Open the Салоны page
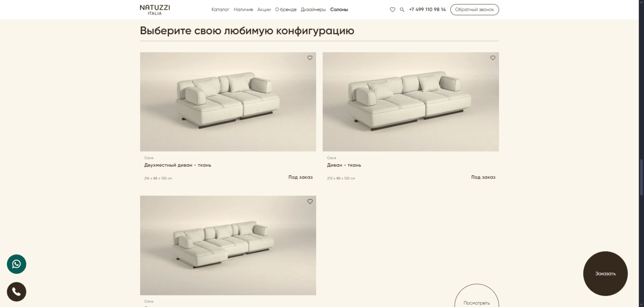Viewport: 644px width, 307px height. [x=339, y=10]
